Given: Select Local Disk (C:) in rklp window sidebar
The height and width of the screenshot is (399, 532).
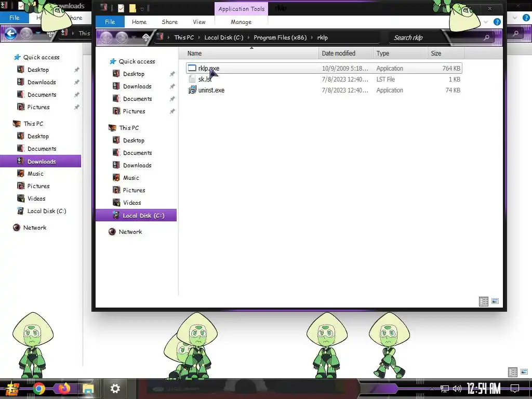Looking at the screenshot, I should coord(136,215).
